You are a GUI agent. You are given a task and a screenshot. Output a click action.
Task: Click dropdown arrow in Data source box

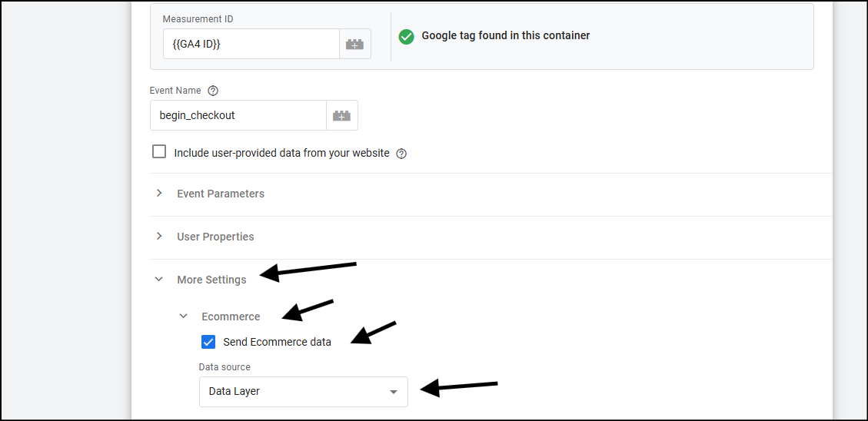[x=394, y=392]
